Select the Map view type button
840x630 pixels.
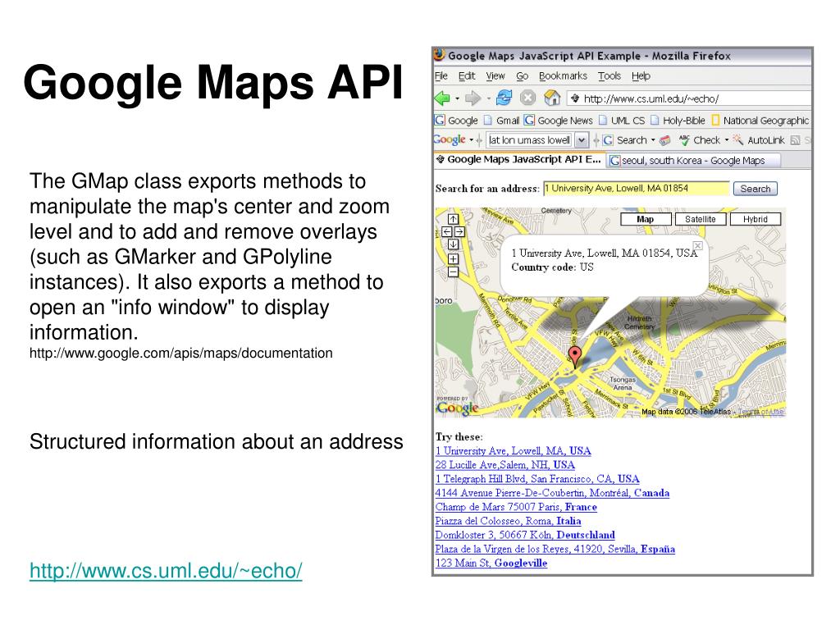646,219
